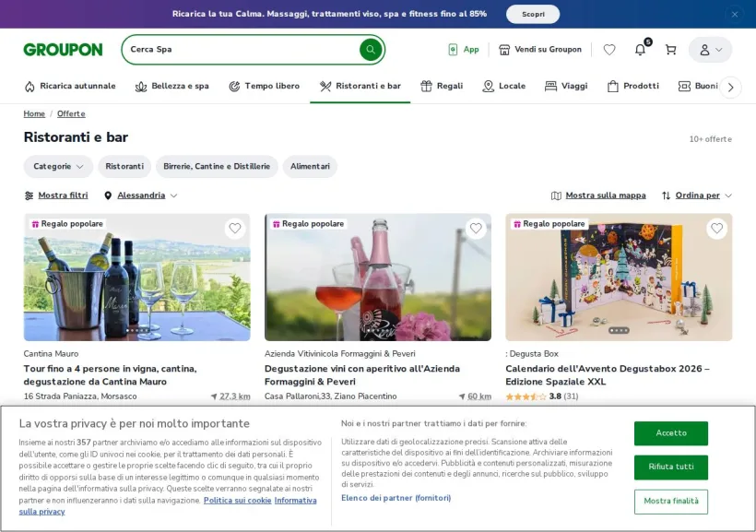The image size is (756, 532).
Task: Click the green search magnifier button
Action: [x=371, y=49]
